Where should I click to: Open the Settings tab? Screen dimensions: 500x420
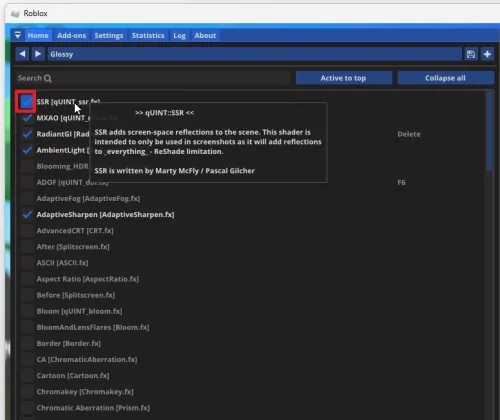[x=109, y=35]
